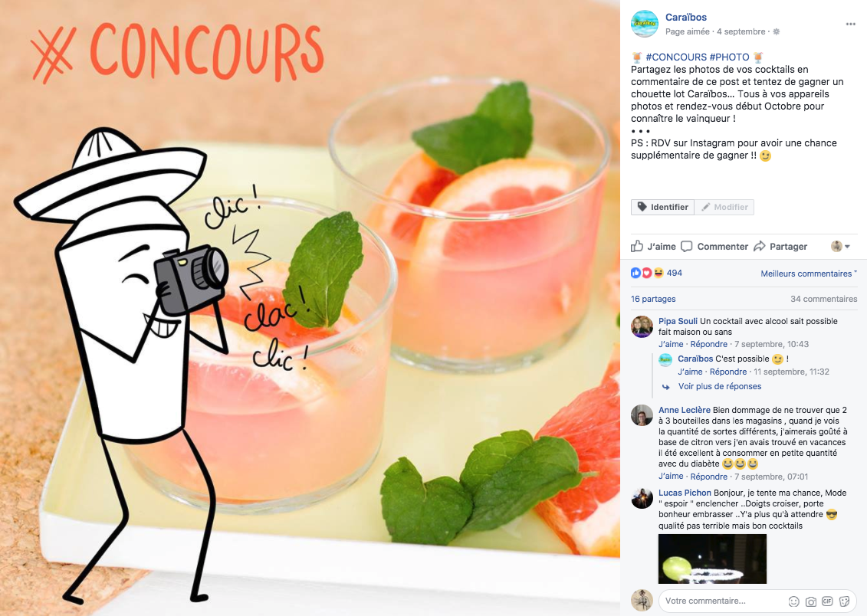Viewport: 867px width, 616px height.
Task: Click the Identifier tag button
Action: click(x=662, y=207)
